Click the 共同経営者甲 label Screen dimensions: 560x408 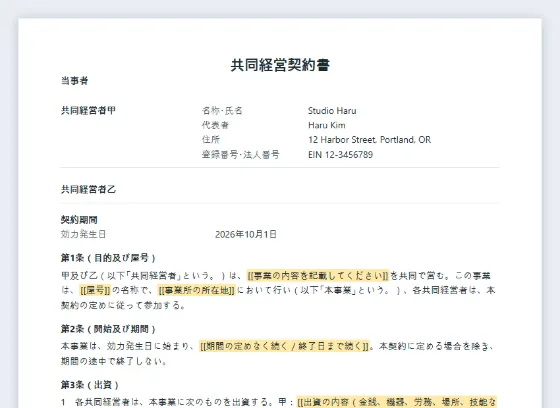pos(88,110)
